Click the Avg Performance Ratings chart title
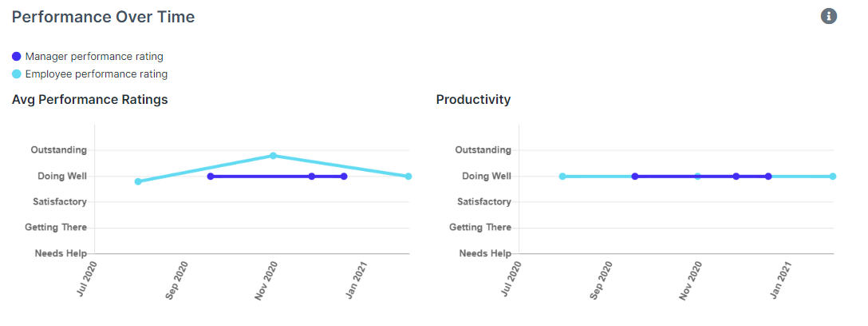Viewport: 868px width, 326px height. point(89,100)
